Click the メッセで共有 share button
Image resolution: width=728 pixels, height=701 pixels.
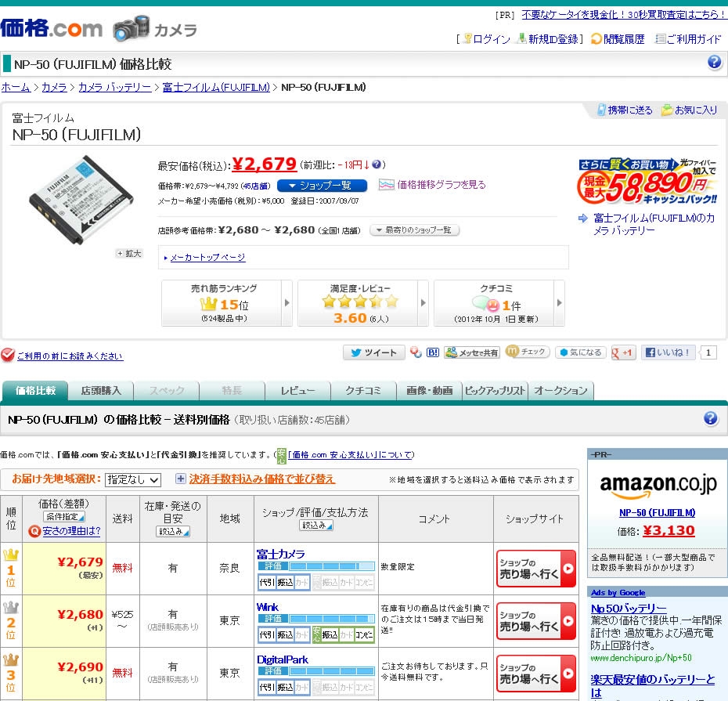[472, 352]
